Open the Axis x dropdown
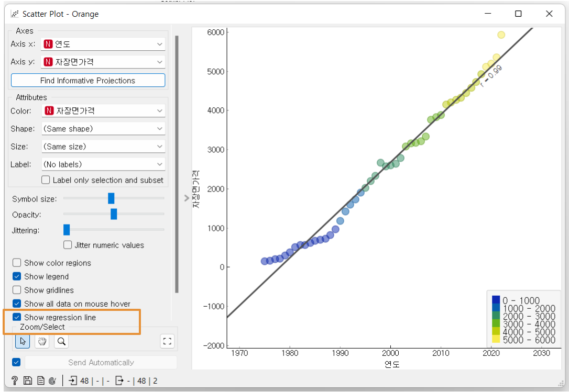The height and width of the screenshot is (392, 569). coord(103,44)
